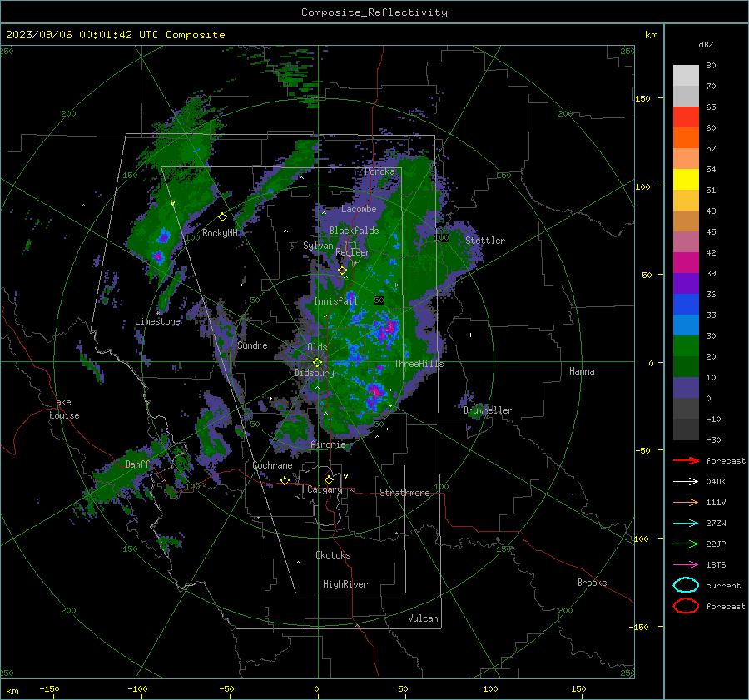Click the Cochrane town label
The height and width of the screenshot is (700, 749).
point(272,465)
